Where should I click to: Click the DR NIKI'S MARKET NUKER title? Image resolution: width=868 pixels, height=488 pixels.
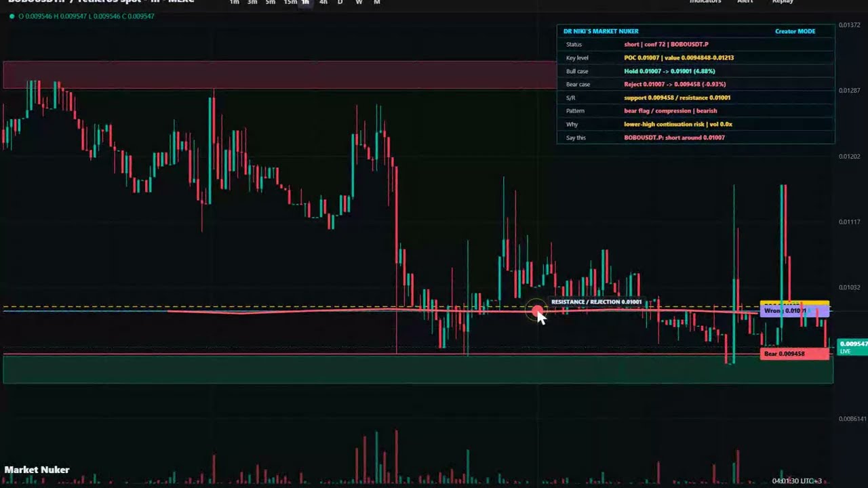(x=601, y=31)
